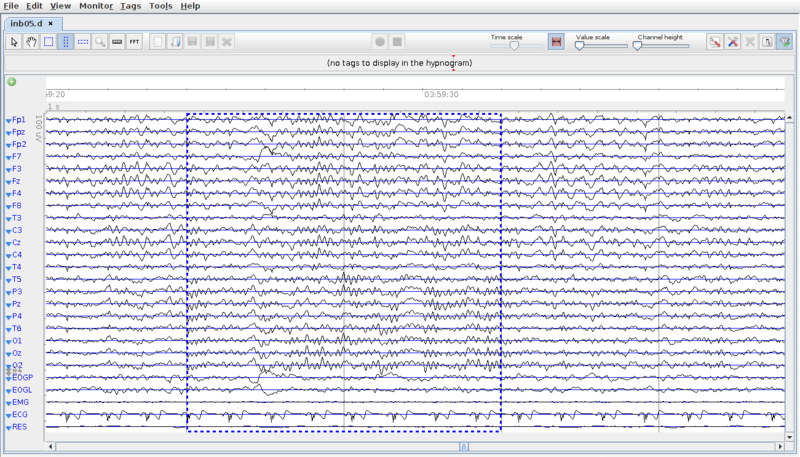Pick the magnifier zoom tool
This screenshot has width=800, height=457.
[x=100, y=42]
